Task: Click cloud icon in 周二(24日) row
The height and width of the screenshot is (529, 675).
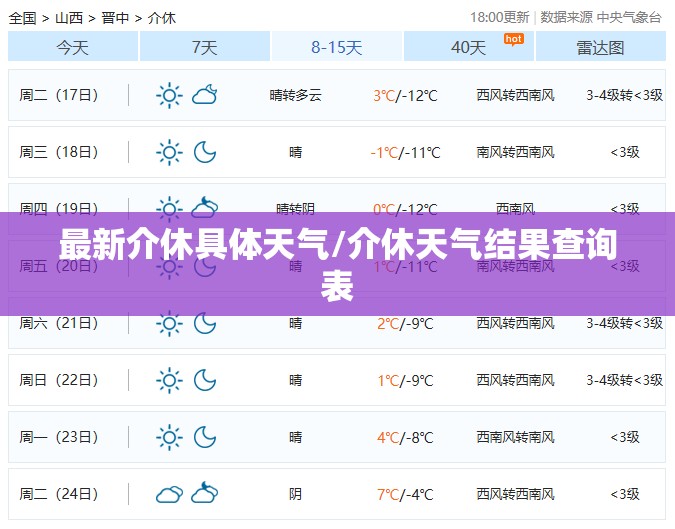Action: coord(169,495)
